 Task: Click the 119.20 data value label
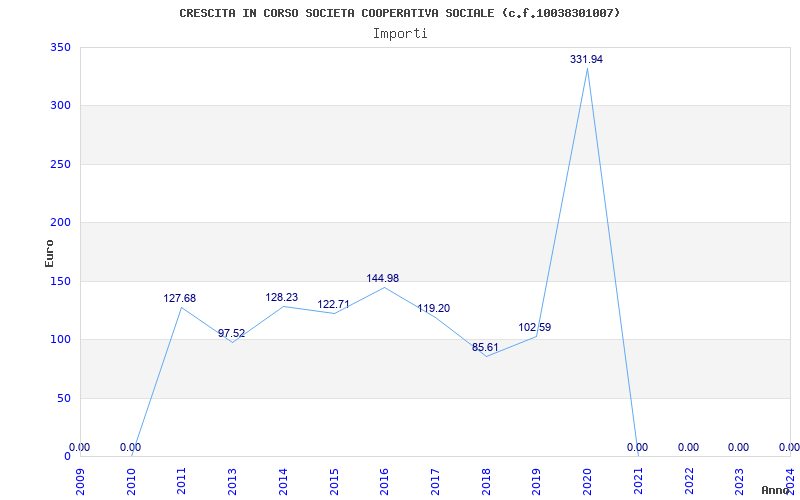[x=434, y=309]
